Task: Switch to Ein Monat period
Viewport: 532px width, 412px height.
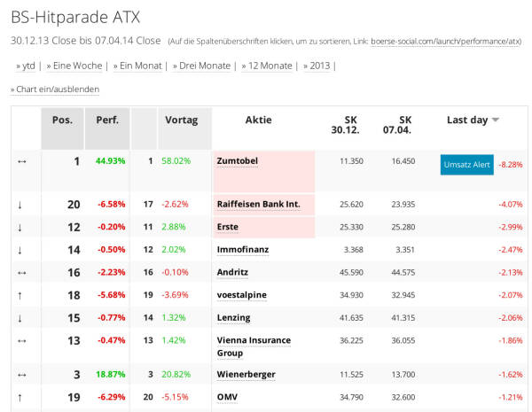Action: coord(139,66)
